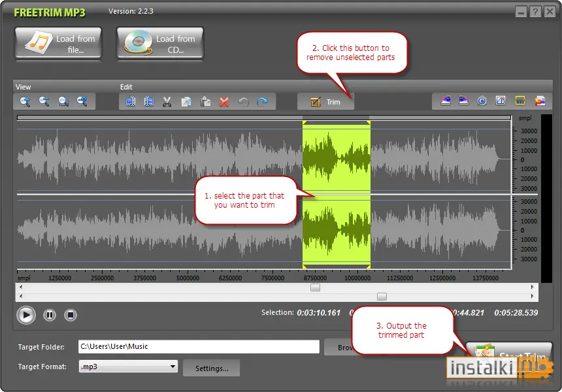Click the upper scrollbar thumb

[315, 287]
